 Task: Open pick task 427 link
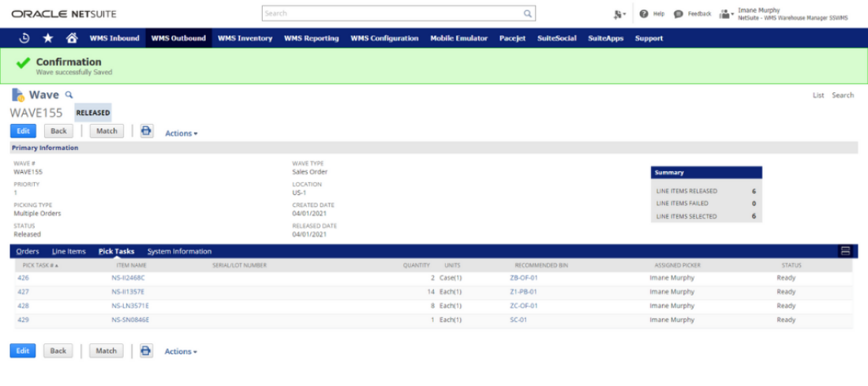point(23,292)
